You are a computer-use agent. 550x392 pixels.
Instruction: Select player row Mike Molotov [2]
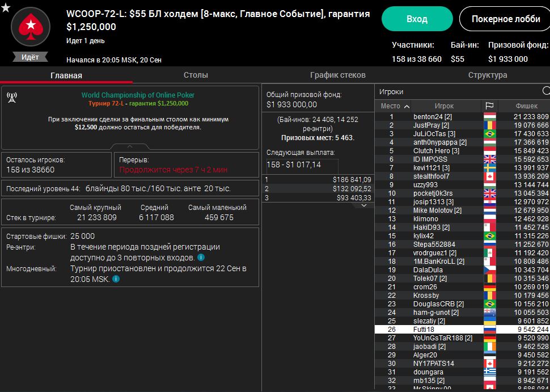coord(462,210)
